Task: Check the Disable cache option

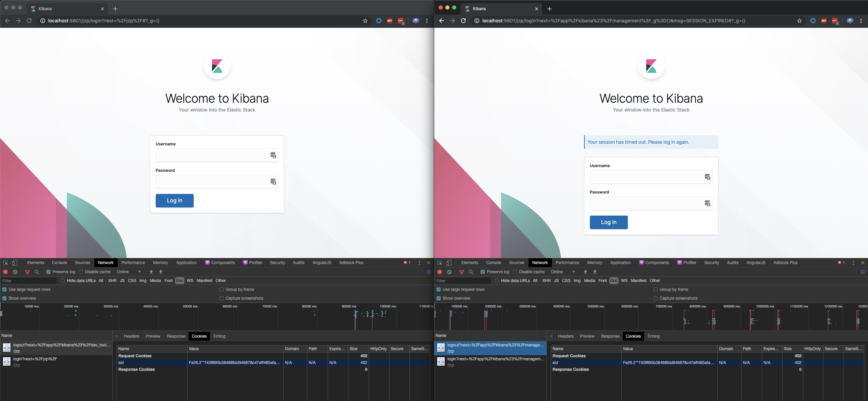Action: pos(81,272)
